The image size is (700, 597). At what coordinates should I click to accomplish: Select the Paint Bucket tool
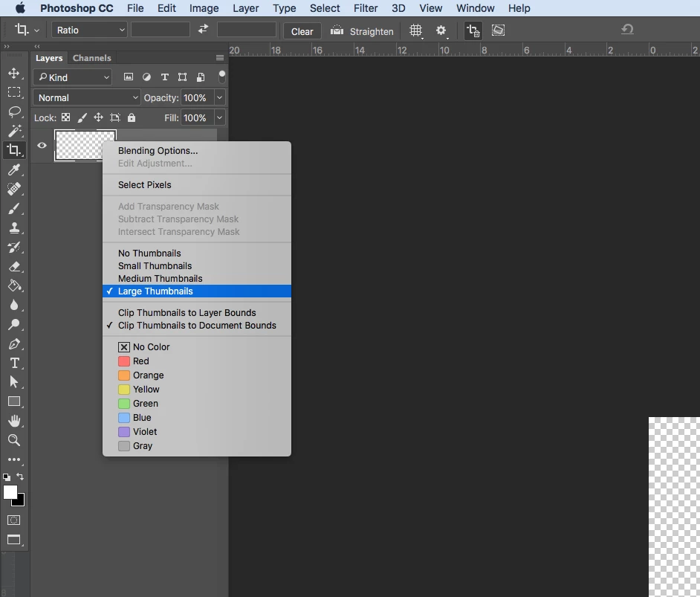click(x=14, y=285)
